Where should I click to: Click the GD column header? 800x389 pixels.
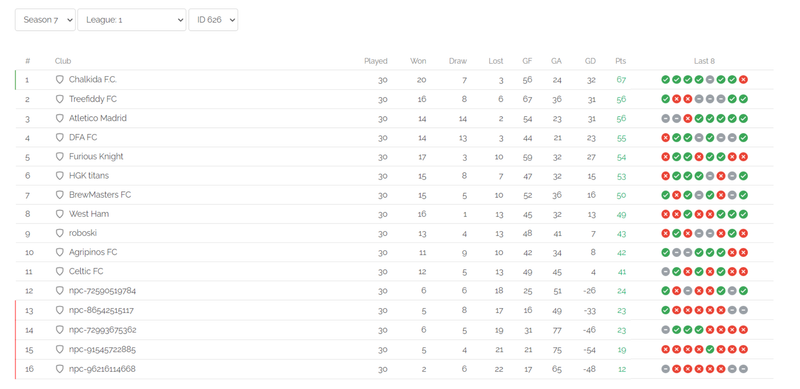[590, 61]
